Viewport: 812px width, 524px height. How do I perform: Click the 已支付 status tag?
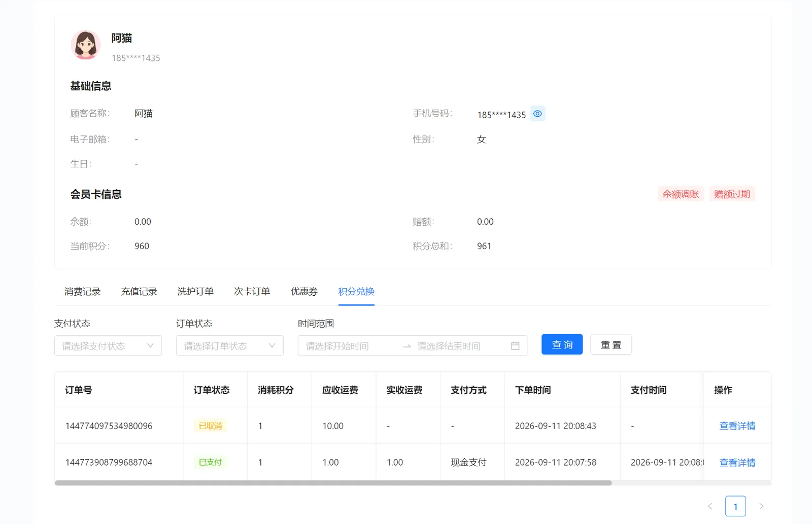[210, 463]
